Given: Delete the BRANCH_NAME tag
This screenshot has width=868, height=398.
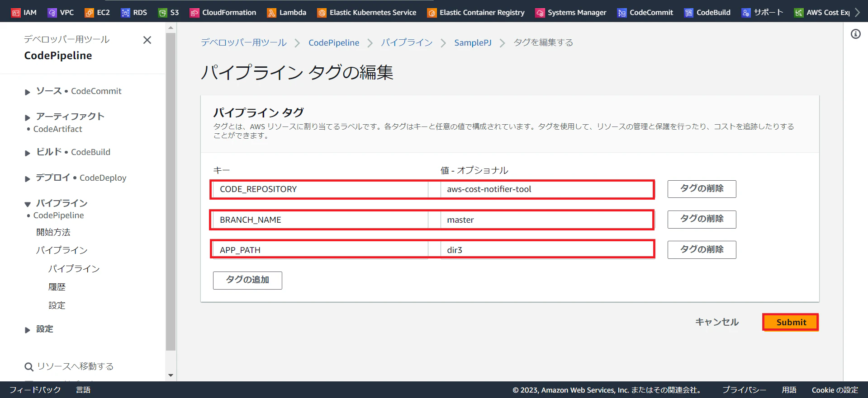Looking at the screenshot, I should click(x=702, y=219).
